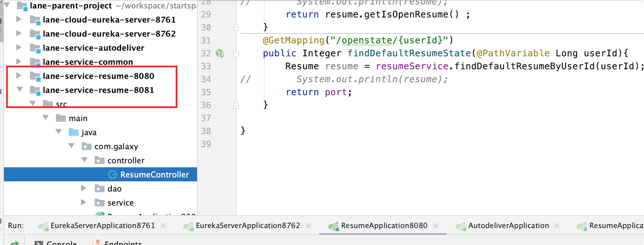Select lane-service-common module name
This screenshot has height=245, width=644.
[88, 62]
